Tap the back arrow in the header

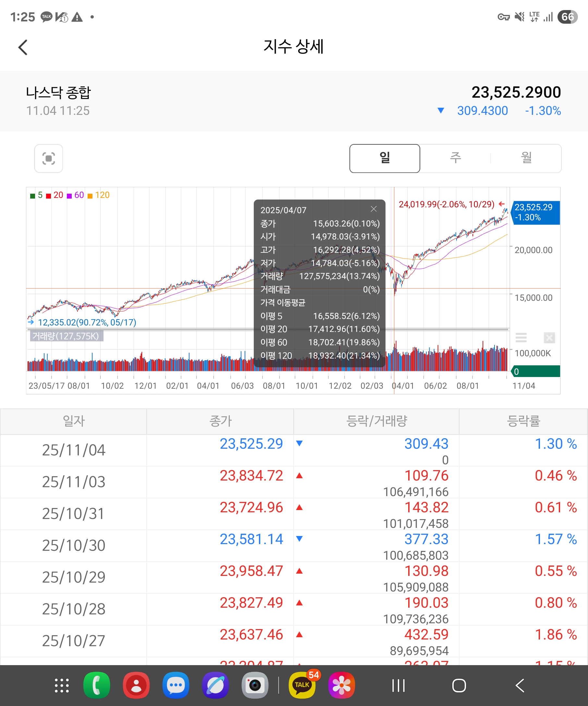coord(23,47)
